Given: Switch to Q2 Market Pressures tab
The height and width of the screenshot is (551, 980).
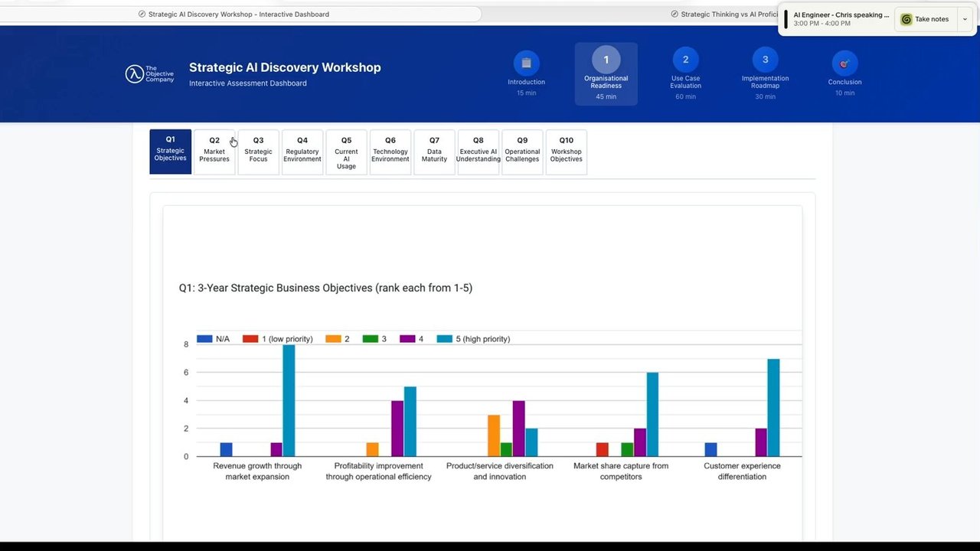Looking at the screenshot, I should [214, 152].
